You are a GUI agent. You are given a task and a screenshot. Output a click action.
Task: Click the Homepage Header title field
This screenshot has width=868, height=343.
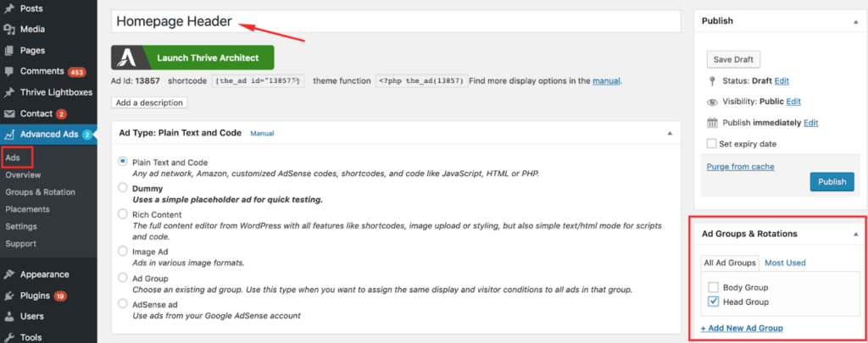point(396,21)
